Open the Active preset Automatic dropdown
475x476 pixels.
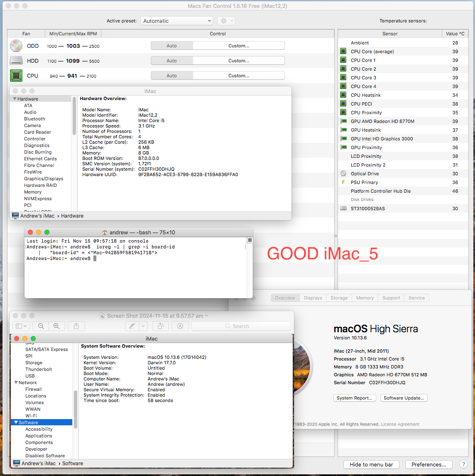[176, 21]
